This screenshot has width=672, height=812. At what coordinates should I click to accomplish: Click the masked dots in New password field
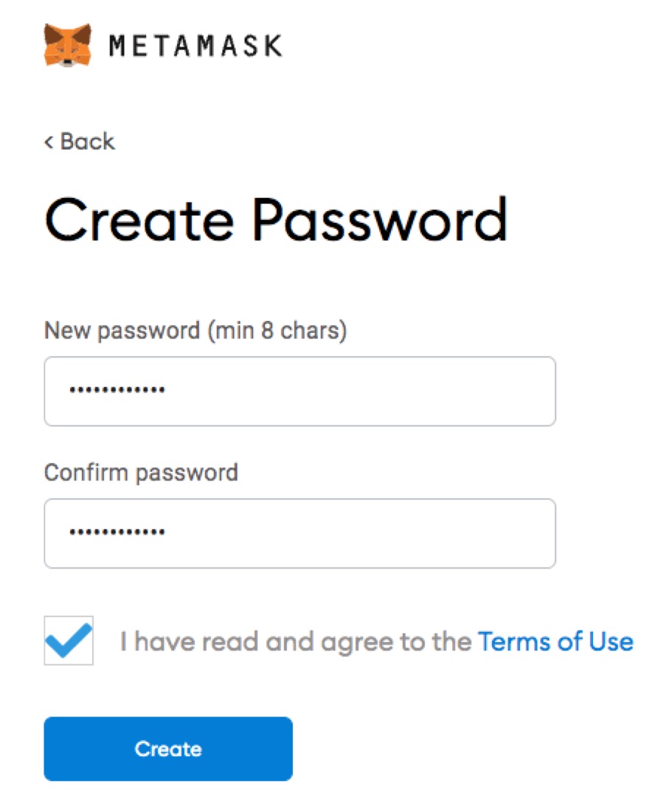[x=117, y=390]
